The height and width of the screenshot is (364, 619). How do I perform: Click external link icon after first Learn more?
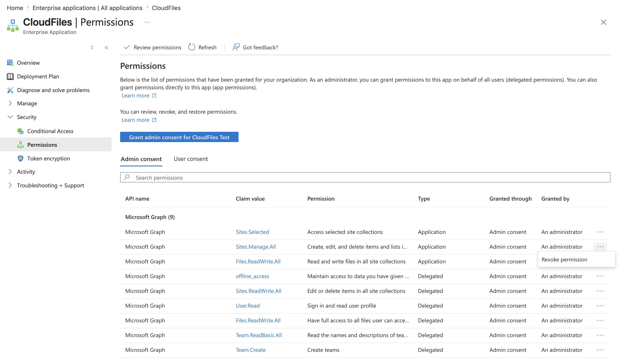coord(154,95)
